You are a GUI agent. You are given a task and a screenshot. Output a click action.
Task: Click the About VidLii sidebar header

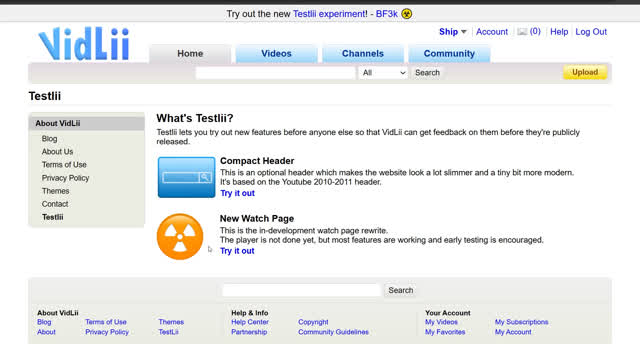click(87, 123)
